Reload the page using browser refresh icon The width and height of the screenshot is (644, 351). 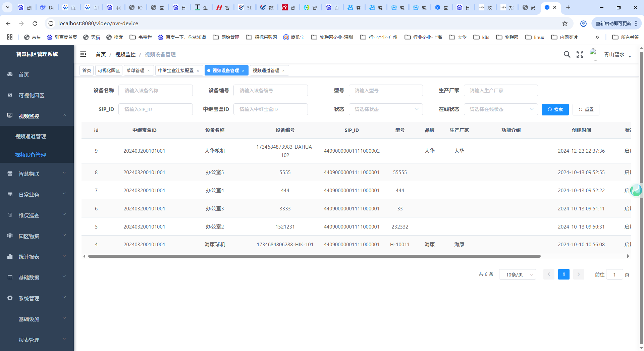(35, 23)
